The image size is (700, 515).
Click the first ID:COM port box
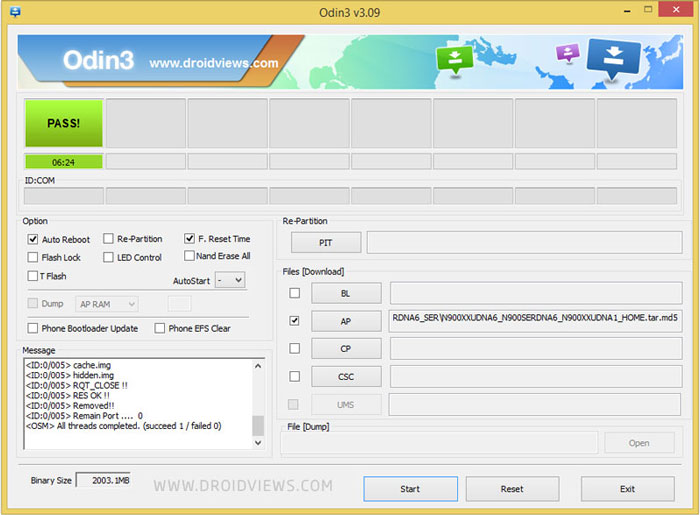64,196
